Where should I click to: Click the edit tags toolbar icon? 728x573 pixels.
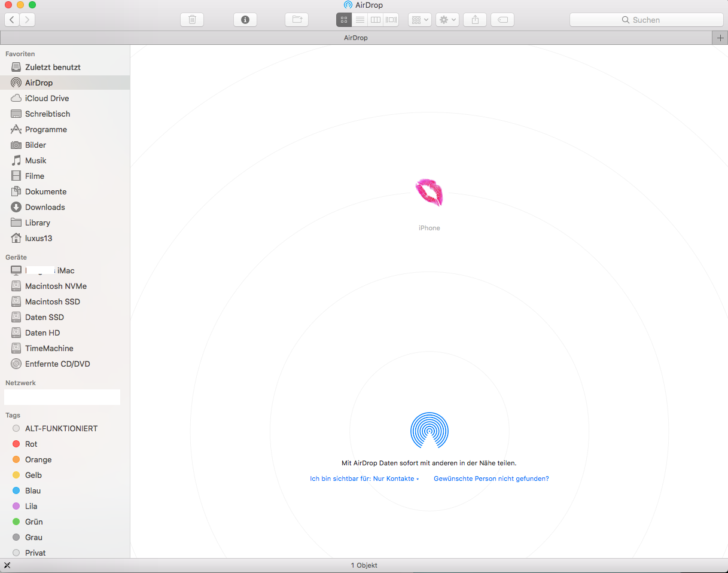pos(502,20)
